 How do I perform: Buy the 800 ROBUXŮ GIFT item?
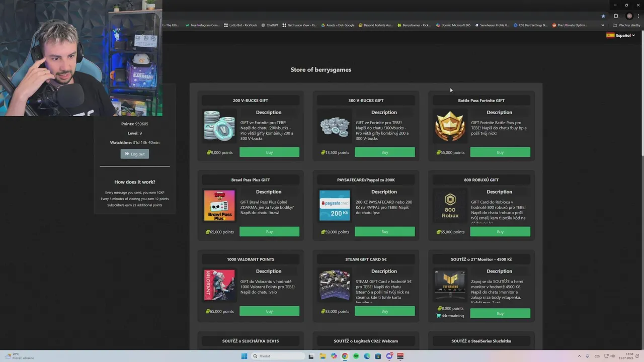(500, 232)
